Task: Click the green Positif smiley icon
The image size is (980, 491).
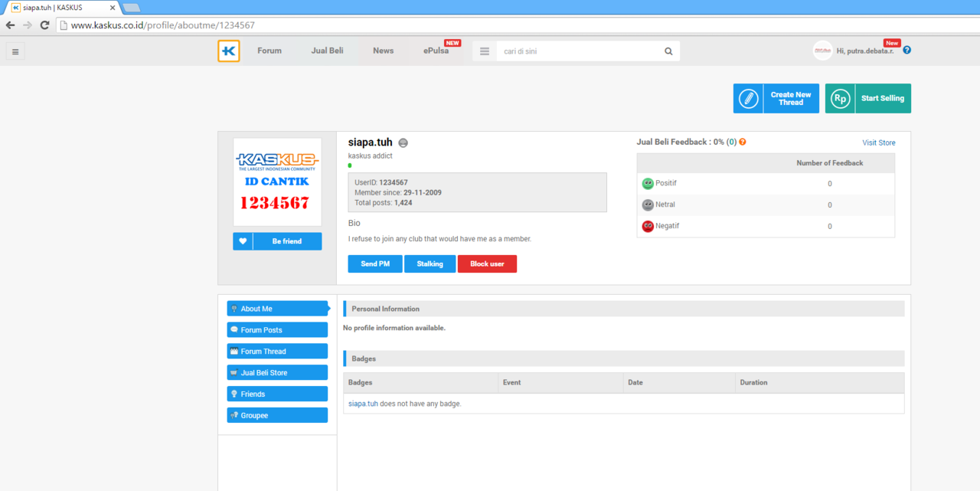Action: point(648,184)
